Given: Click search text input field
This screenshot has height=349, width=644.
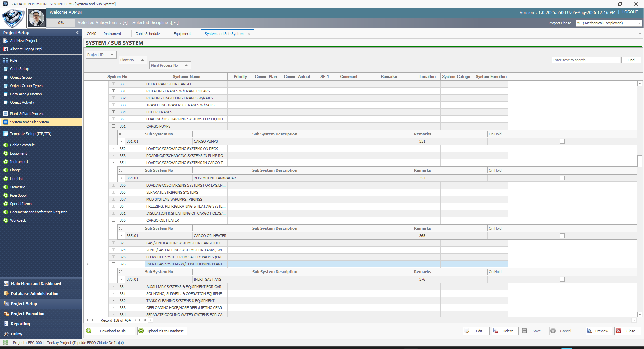Looking at the screenshot, I should point(585,60).
